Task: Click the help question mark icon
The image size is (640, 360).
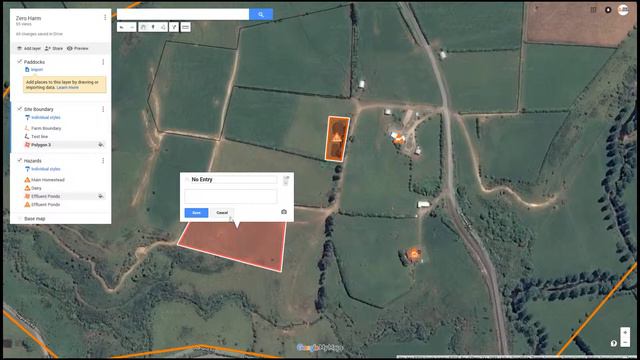Action: [x=613, y=343]
